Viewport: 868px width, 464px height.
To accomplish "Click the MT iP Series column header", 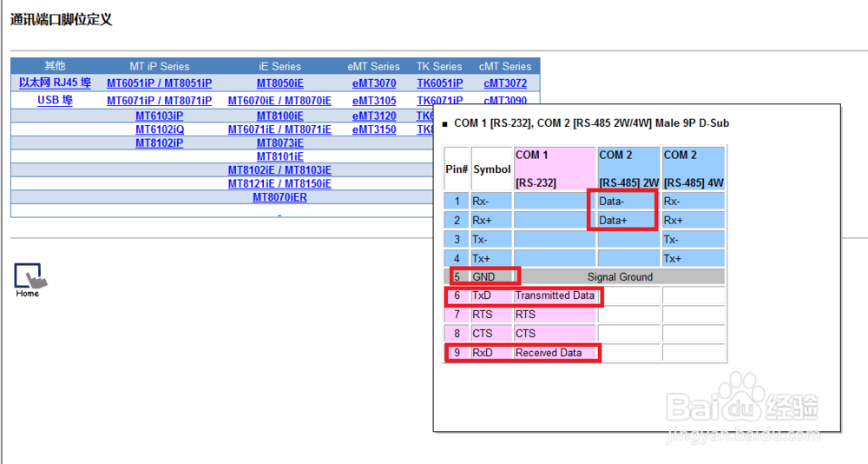I will pyautogui.click(x=160, y=66).
